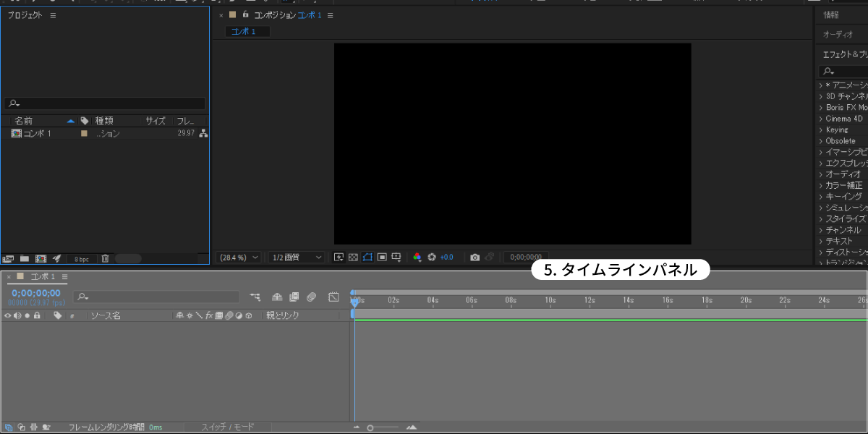Viewport: 868px width, 434px height.
Task: Open the プロジェクト panel menu
Action: 53,15
